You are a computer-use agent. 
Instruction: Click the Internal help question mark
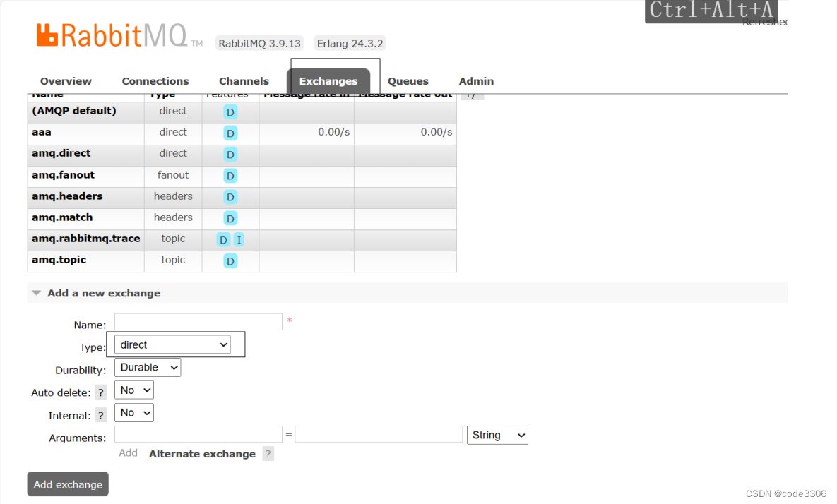tap(101, 416)
